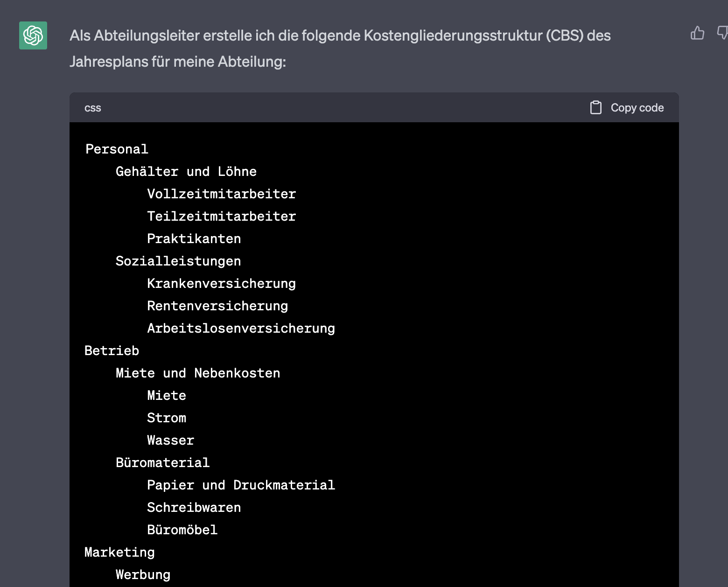Click the Krankenversicherung line

click(222, 283)
